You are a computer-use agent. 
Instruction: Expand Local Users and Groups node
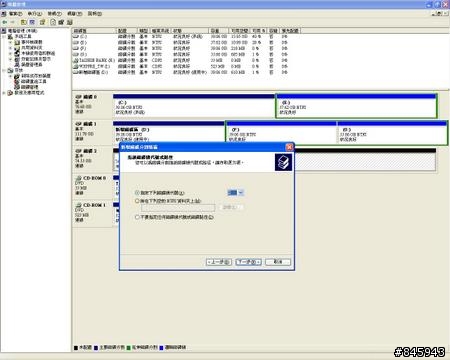(x=10, y=53)
